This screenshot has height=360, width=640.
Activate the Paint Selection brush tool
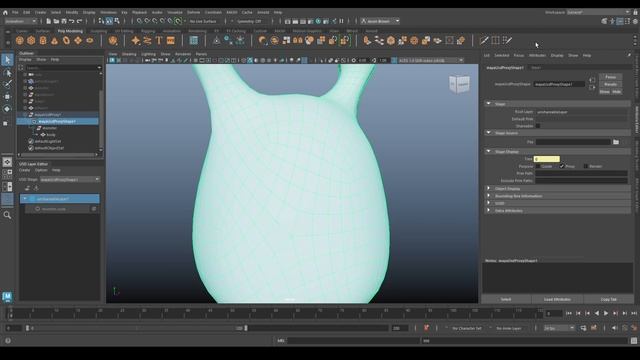[x=7, y=84]
